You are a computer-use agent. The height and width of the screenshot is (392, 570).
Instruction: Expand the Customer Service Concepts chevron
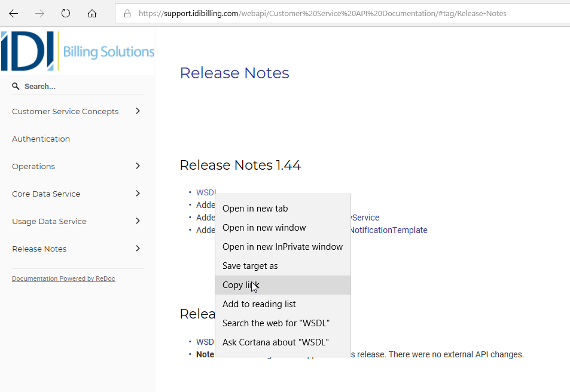138,111
